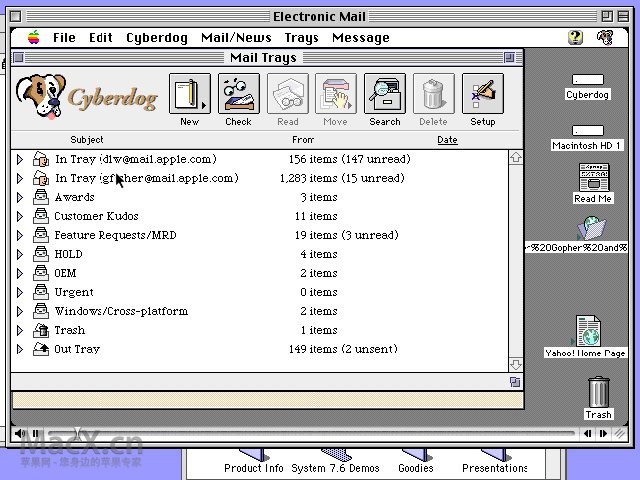
Task: Expand the Out Tray
Action: pos(19,349)
